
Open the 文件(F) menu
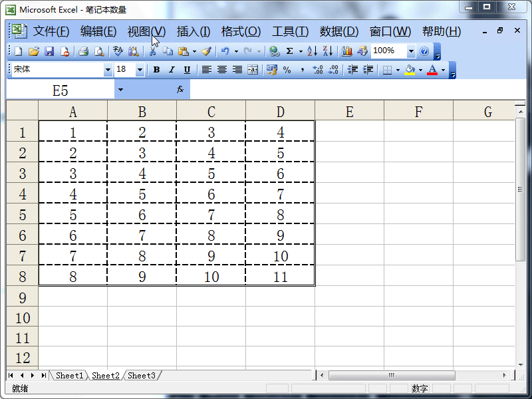click(x=51, y=31)
